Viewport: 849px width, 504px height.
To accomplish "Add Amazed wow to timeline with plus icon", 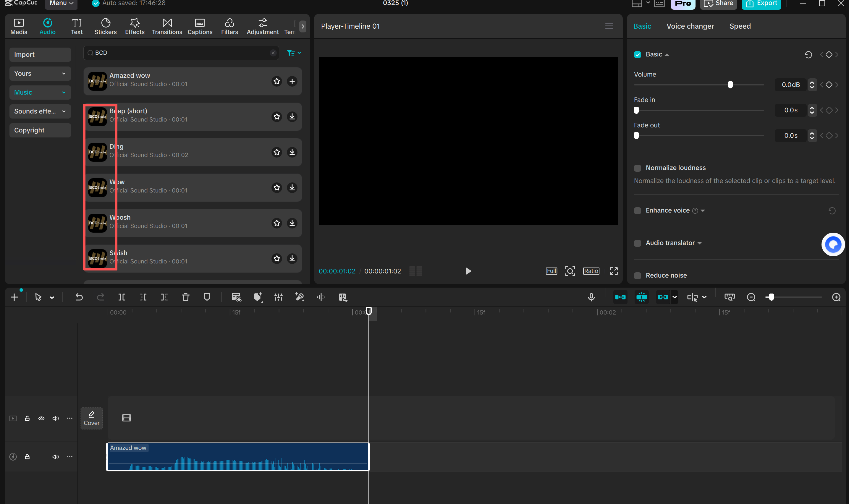I will point(292,81).
